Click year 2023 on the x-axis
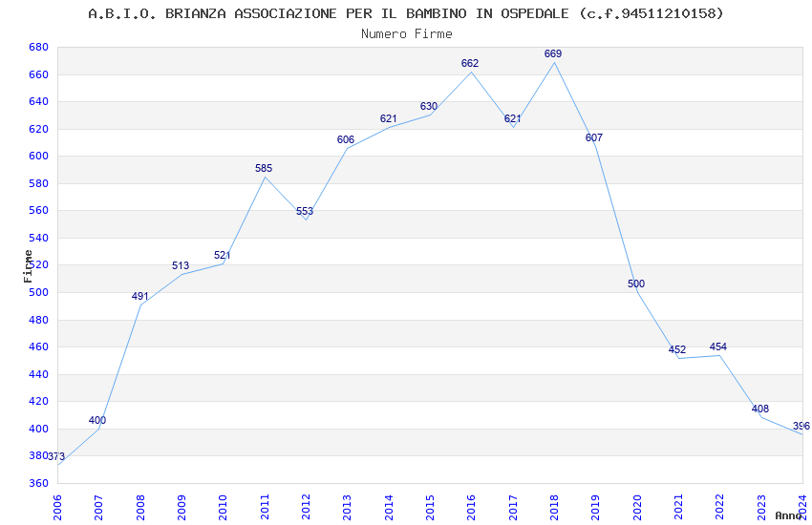 point(761,507)
